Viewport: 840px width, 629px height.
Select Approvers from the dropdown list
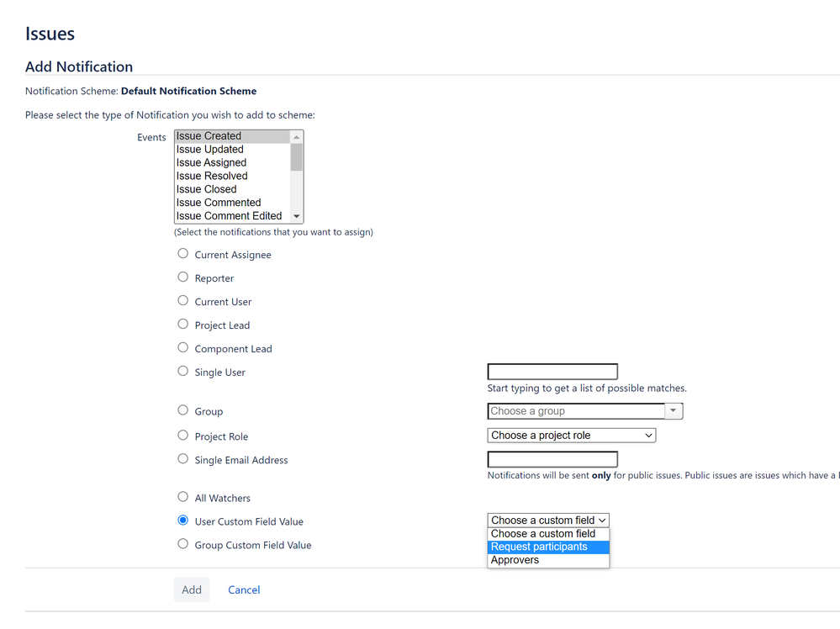coord(548,560)
